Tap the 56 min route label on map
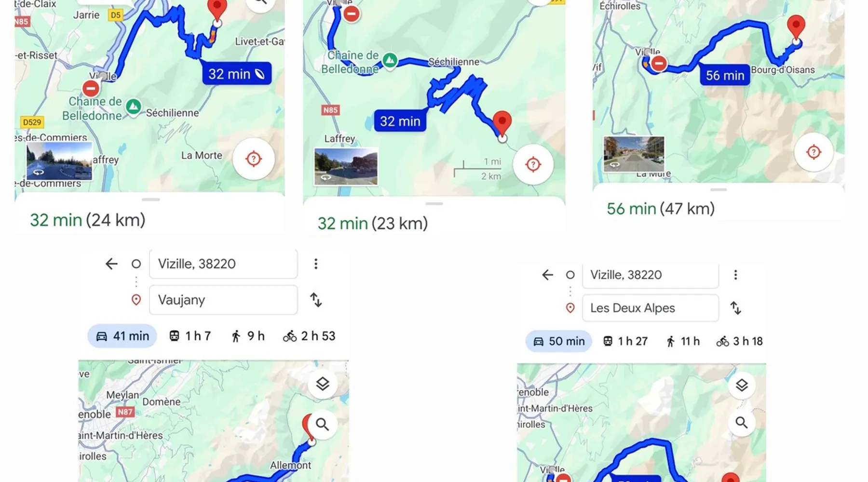 pyautogui.click(x=725, y=75)
